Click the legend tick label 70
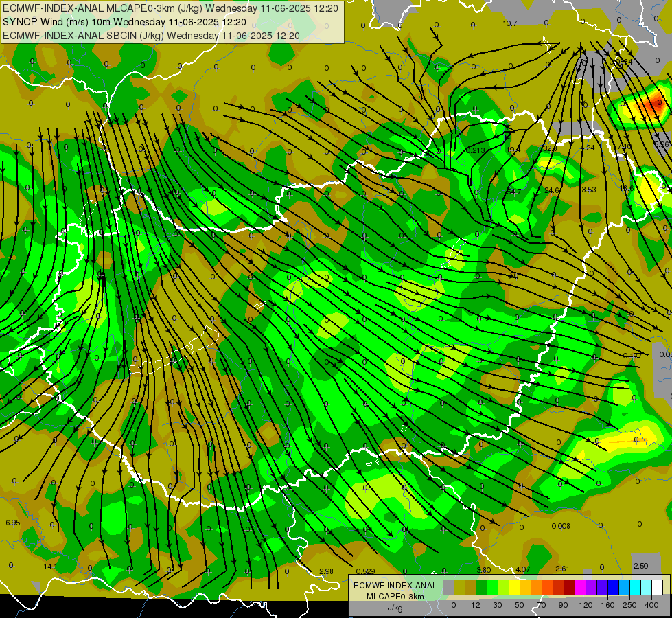Viewport: 672px width, 618px height. [x=542, y=605]
